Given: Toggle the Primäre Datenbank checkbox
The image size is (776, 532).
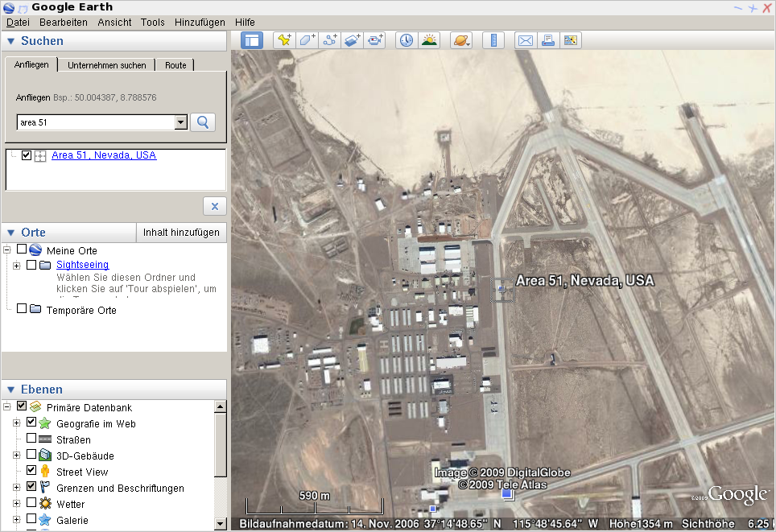Looking at the screenshot, I should pos(22,406).
